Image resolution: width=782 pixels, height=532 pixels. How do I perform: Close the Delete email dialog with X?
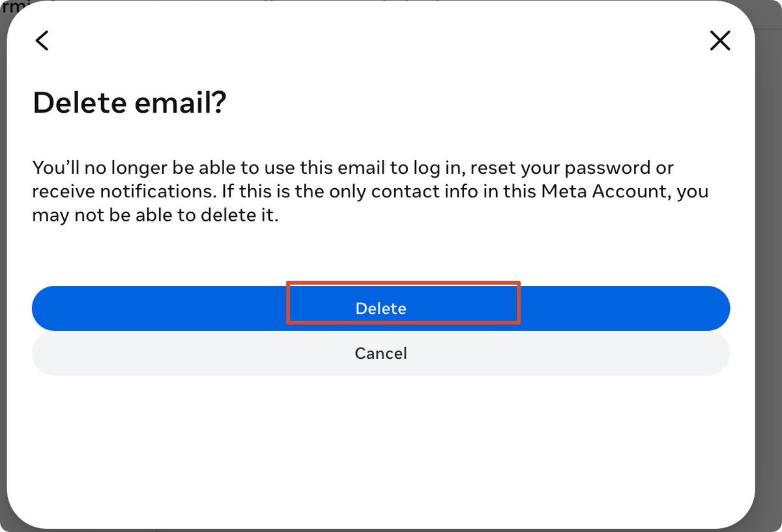(x=720, y=41)
